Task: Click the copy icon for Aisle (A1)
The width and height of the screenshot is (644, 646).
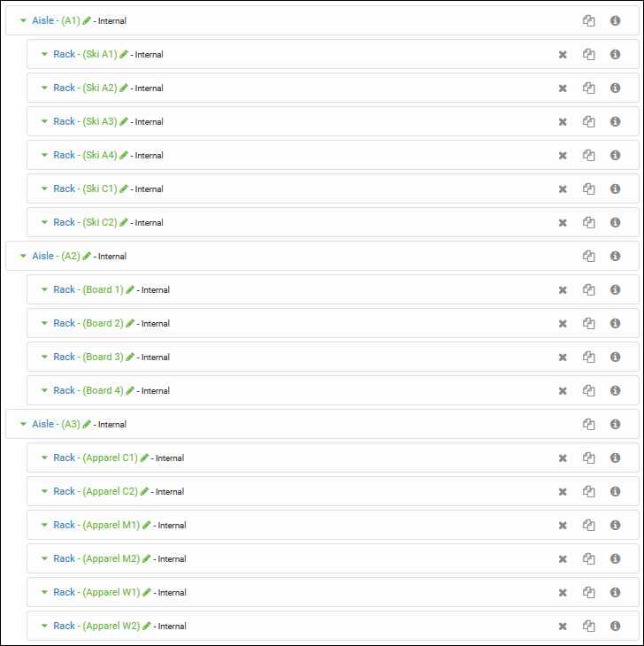Action: click(588, 20)
